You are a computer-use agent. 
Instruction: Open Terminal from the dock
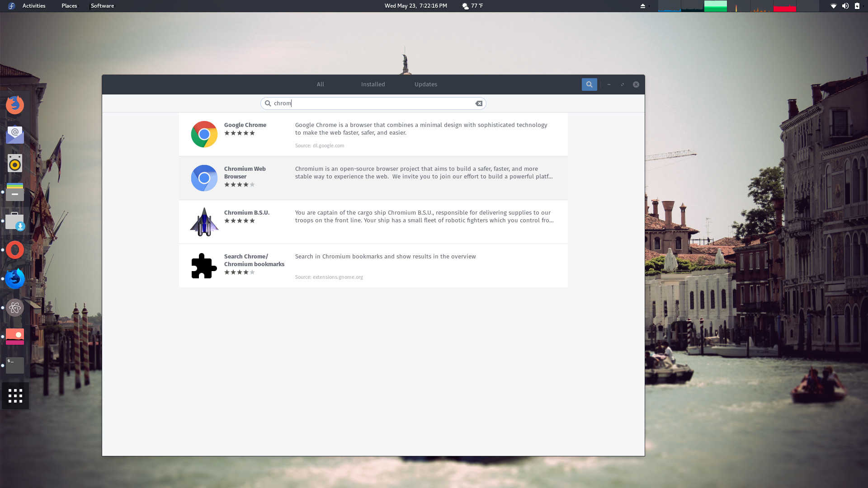(x=15, y=366)
